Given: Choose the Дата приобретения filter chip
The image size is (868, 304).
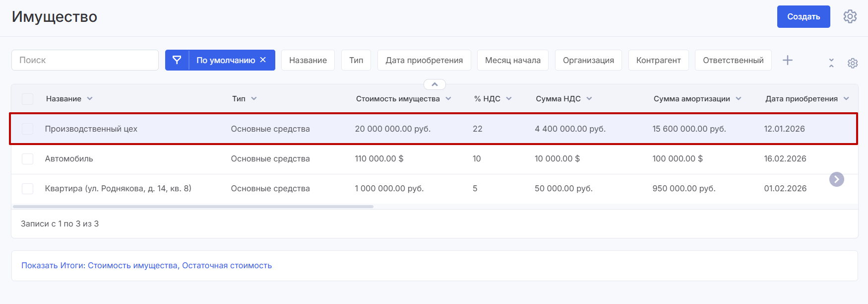Looking at the screenshot, I should pos(424,60).
